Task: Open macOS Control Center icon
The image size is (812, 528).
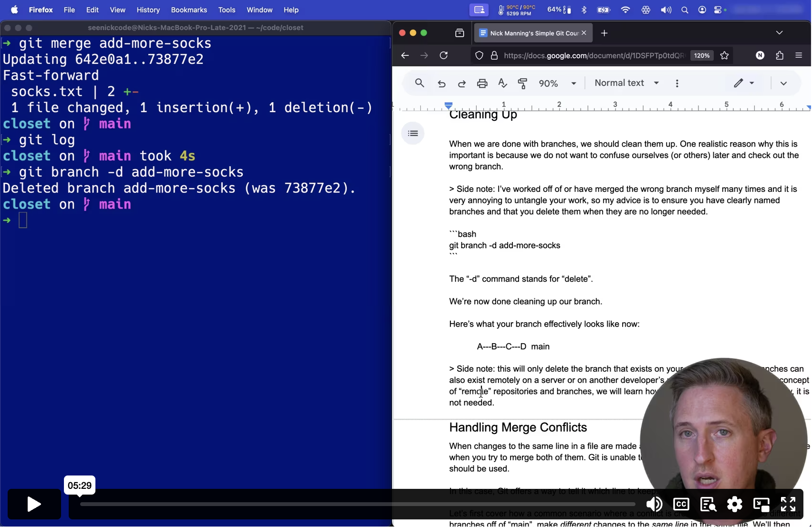Action: 718,10
